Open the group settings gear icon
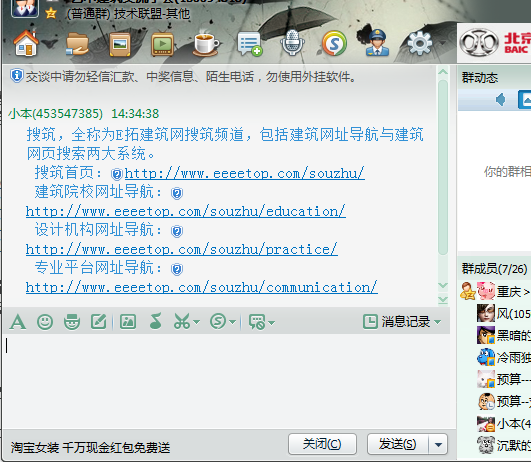 (x=420, y=43)
